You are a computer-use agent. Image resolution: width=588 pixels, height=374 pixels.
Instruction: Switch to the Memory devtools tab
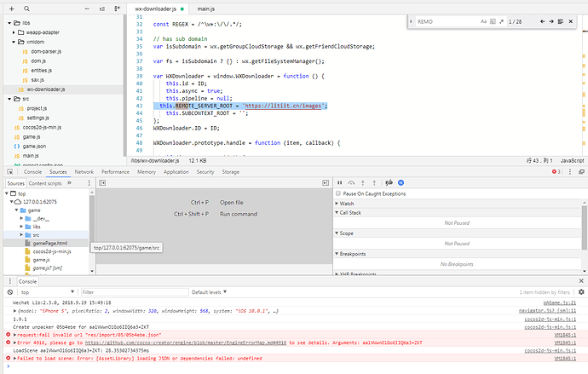click(x=147, y=171)
